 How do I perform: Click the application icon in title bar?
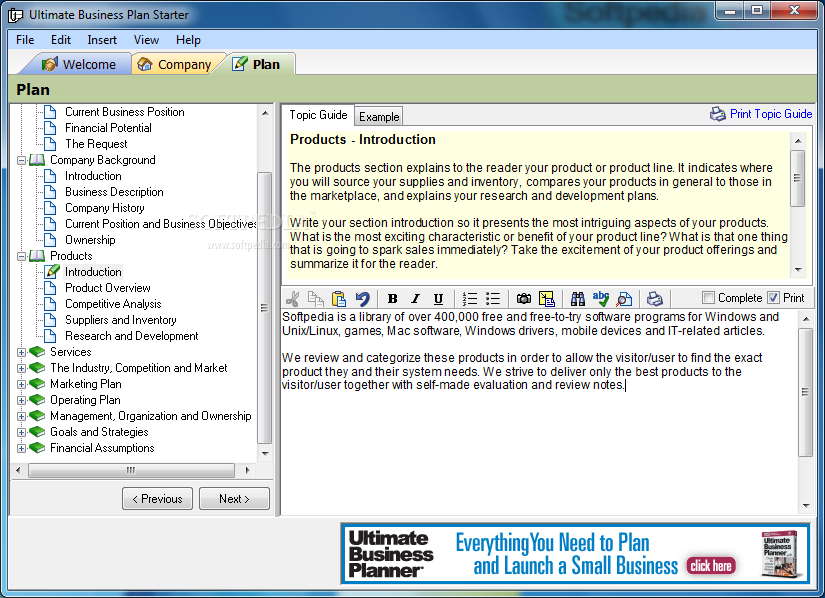click(x=16, y=15)
